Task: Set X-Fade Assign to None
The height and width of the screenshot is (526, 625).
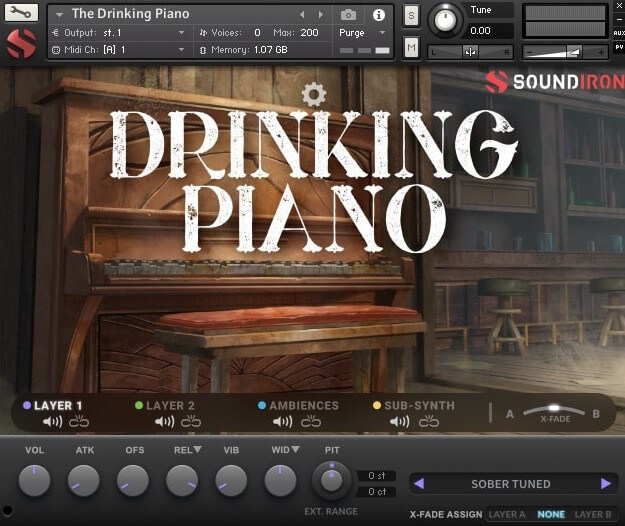Action: (551, 514)
